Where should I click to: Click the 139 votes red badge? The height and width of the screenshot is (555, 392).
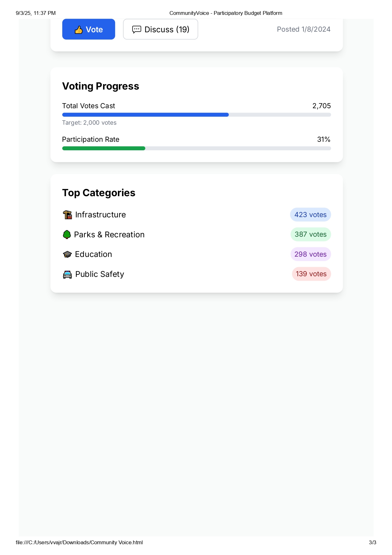click(311, 274)
